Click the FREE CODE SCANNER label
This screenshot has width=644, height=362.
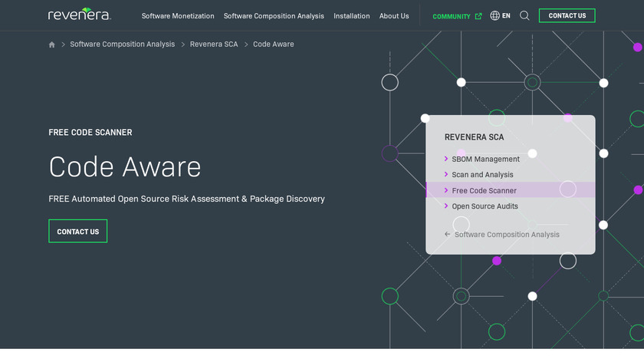[x=90, y=133]
